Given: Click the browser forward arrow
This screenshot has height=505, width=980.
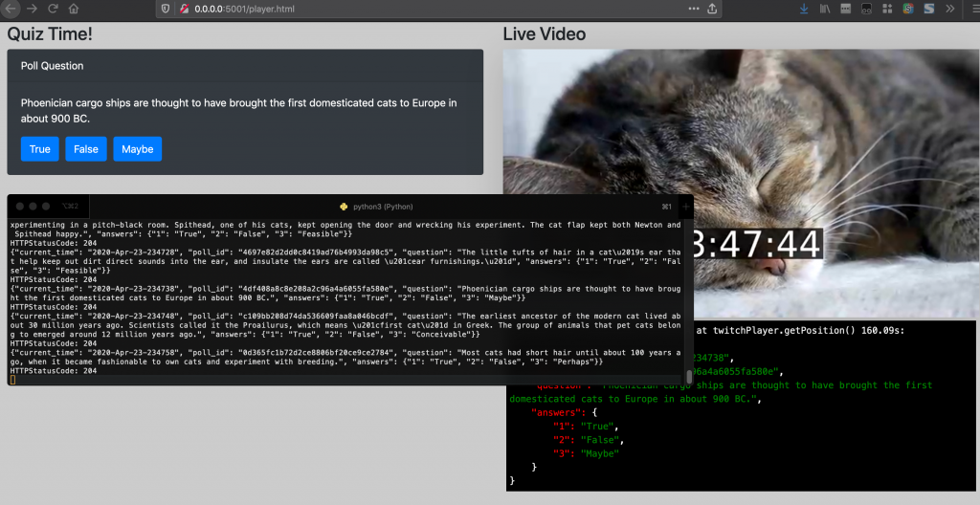Looking at the screenshot, I should point(31,9).
